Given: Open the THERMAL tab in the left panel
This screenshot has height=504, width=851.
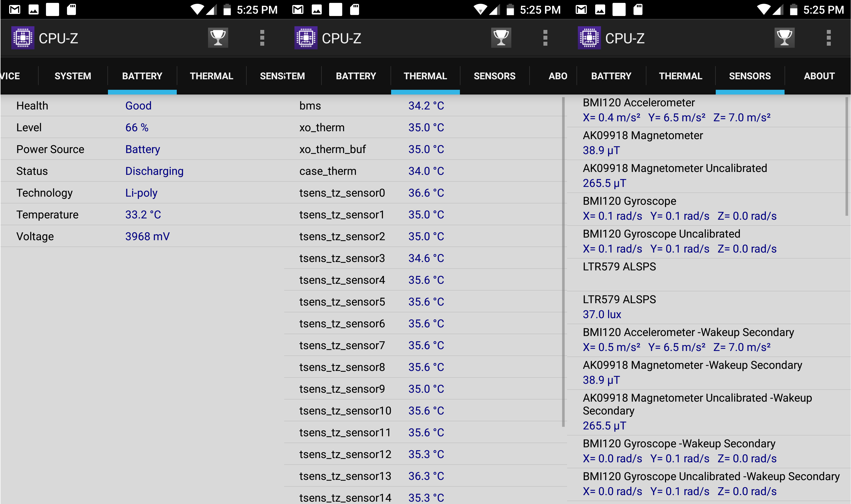Looking at the screenshot, I should 211,76.
